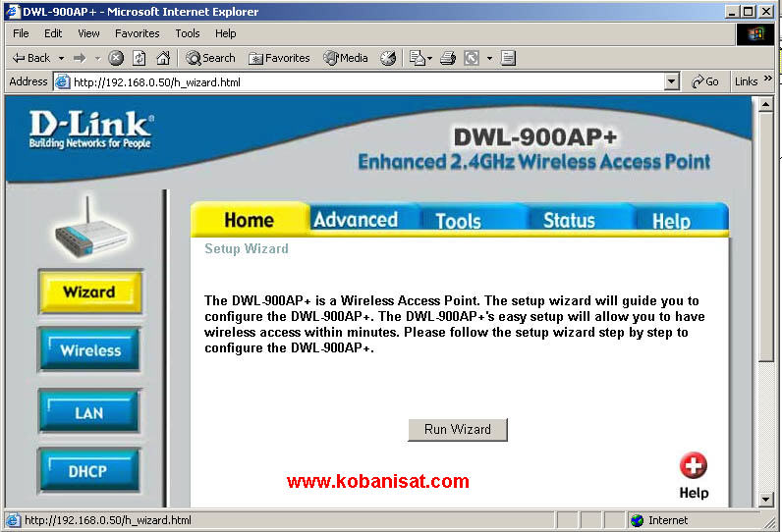Click the D-Link logo

click(x=90, y=129)
